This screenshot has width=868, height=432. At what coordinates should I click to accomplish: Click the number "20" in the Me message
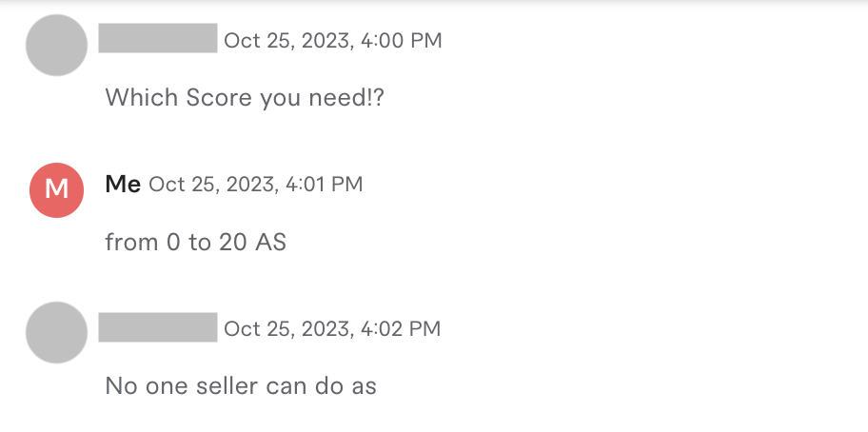click(x=232, y=243)
